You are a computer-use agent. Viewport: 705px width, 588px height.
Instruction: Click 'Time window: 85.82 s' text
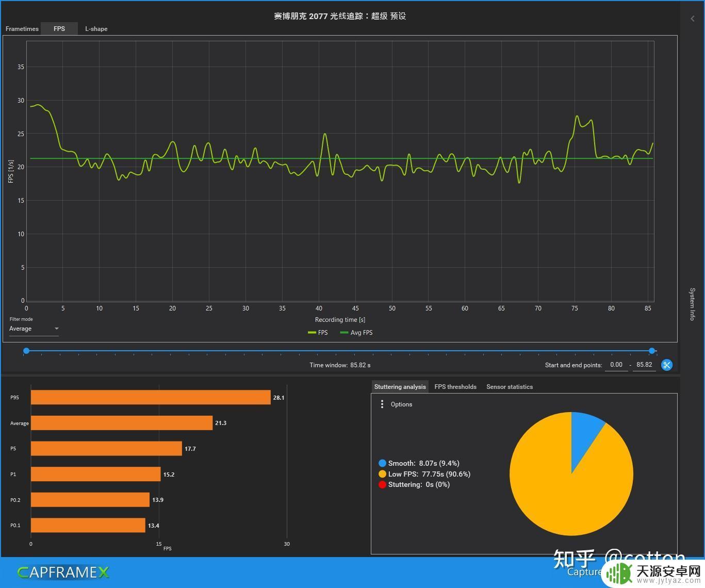pos(340,365)
